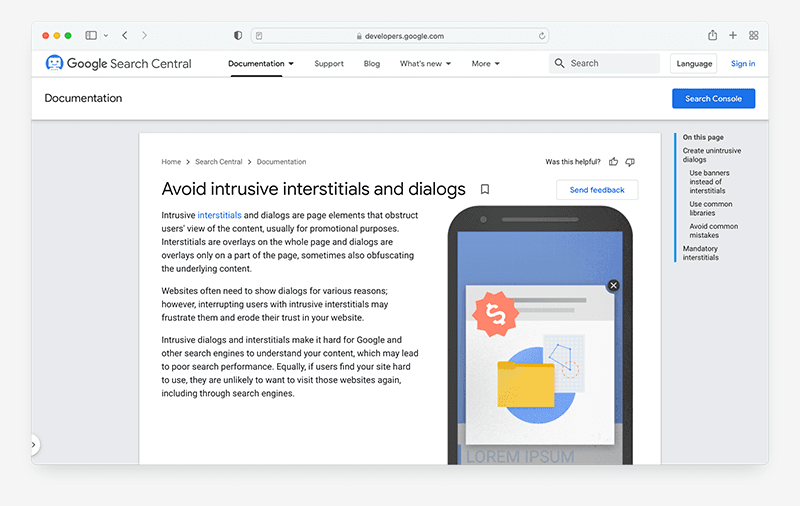Open the sidebar options dropdown chevron
The height and width of the screenshot is (506, 800).
[106, 36]
